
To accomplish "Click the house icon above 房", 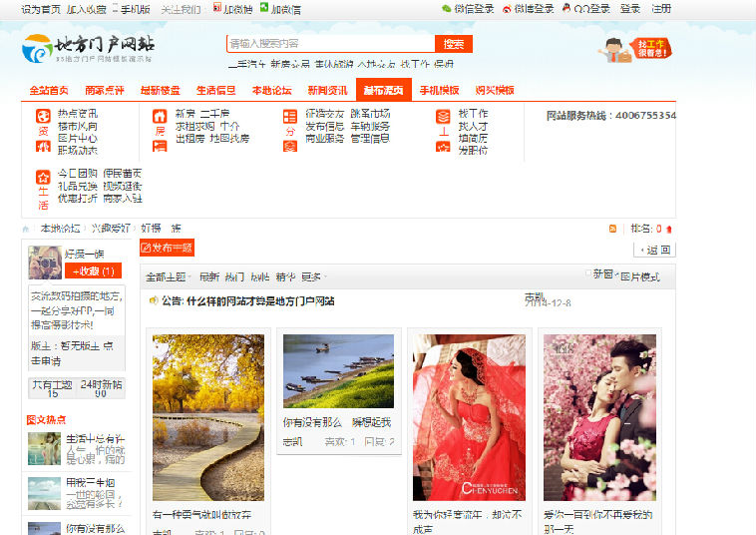I will pos(160,116).
